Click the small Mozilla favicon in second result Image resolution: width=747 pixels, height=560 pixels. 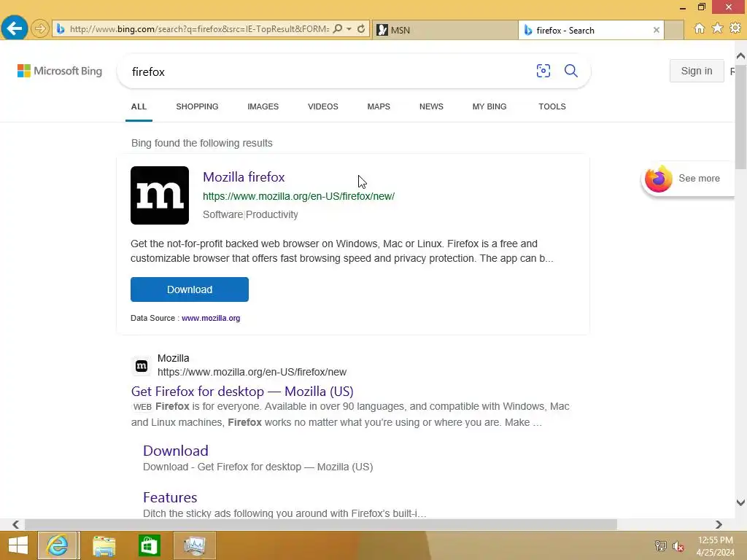pyautogui.click(x=142, y=366)
